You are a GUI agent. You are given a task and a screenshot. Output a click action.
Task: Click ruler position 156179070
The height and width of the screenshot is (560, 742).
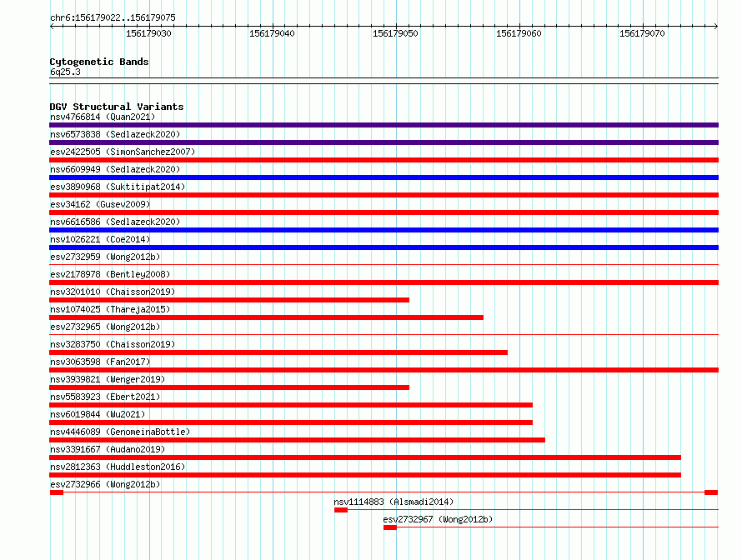pyautogui.click(x=642, y=33)
